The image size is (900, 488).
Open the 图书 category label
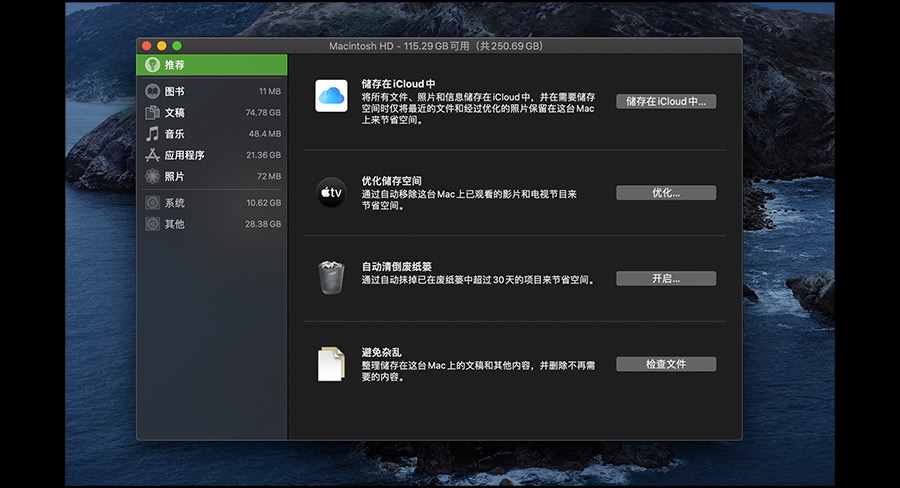pyautogui.click(x=174, y=91)
